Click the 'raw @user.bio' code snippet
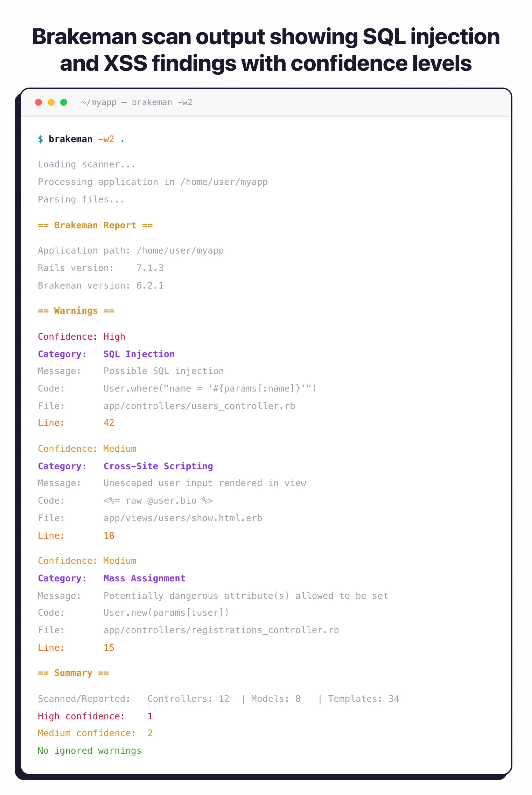This screenshot has width=532, height=795. click(158, 500)
